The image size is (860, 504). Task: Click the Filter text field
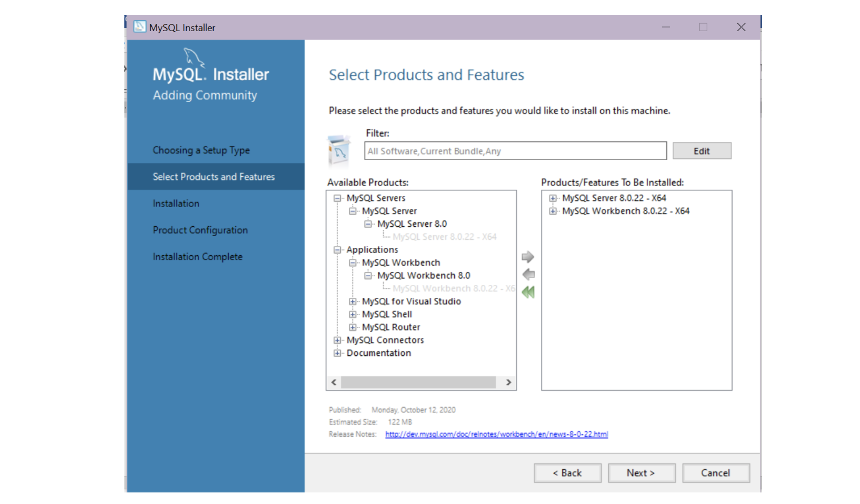(x=515, y=151)
